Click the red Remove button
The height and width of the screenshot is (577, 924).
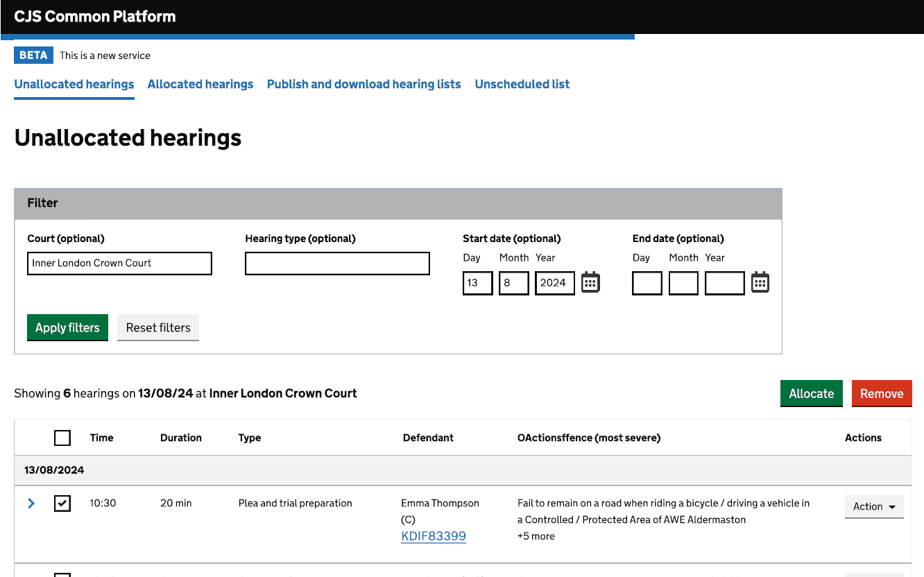click(x=882, y=393)
